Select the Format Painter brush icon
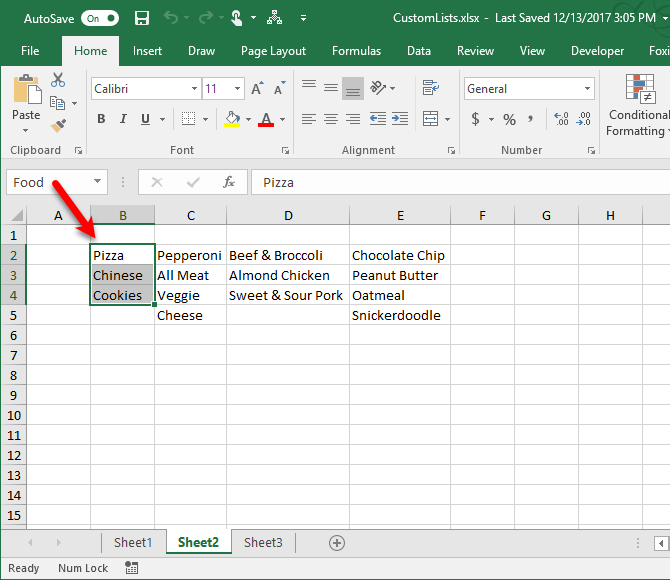The height and width of the screenshot is (580, 670). point(58,125)
